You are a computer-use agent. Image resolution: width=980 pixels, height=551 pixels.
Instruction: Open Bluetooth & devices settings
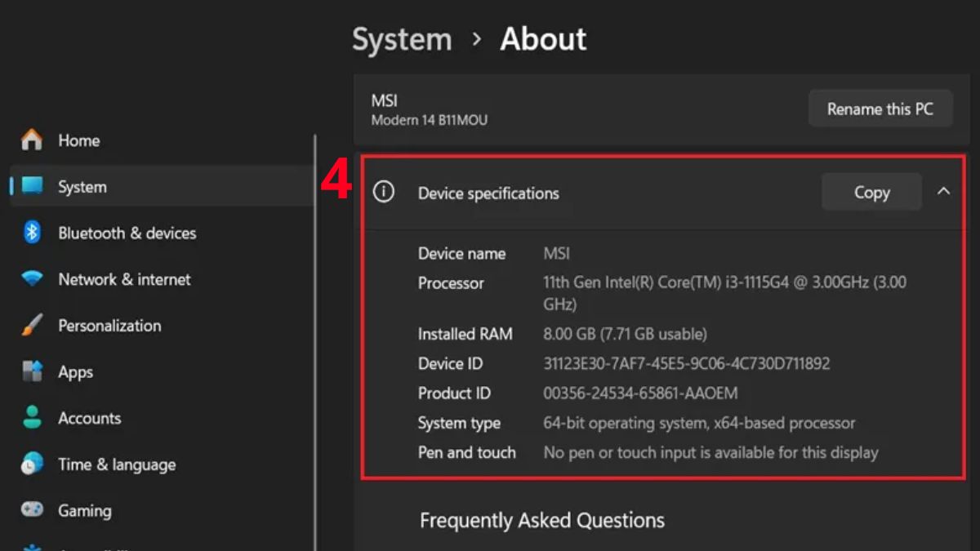point(163,233)
